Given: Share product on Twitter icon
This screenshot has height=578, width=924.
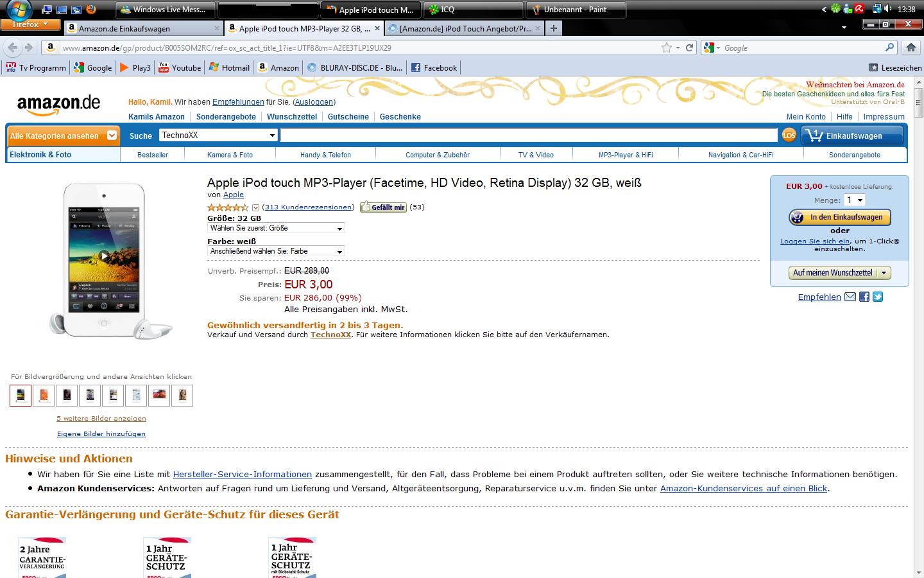Looking at the screenshot, I should (878, 297).
